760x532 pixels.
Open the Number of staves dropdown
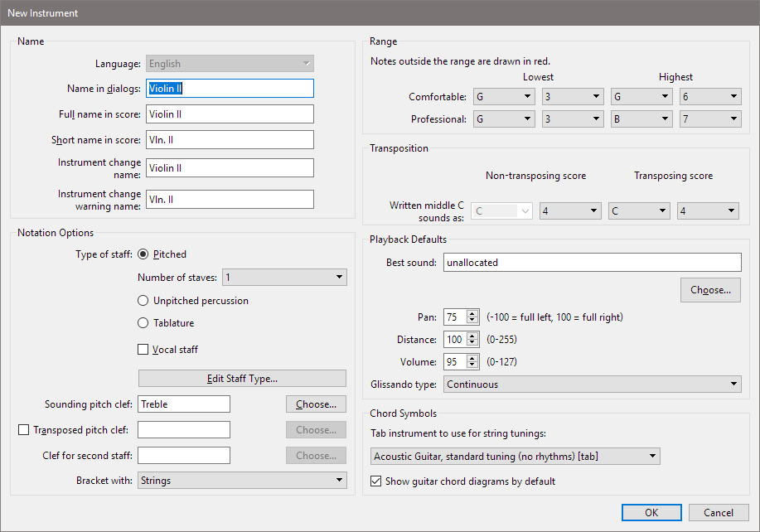pos(283,278)
